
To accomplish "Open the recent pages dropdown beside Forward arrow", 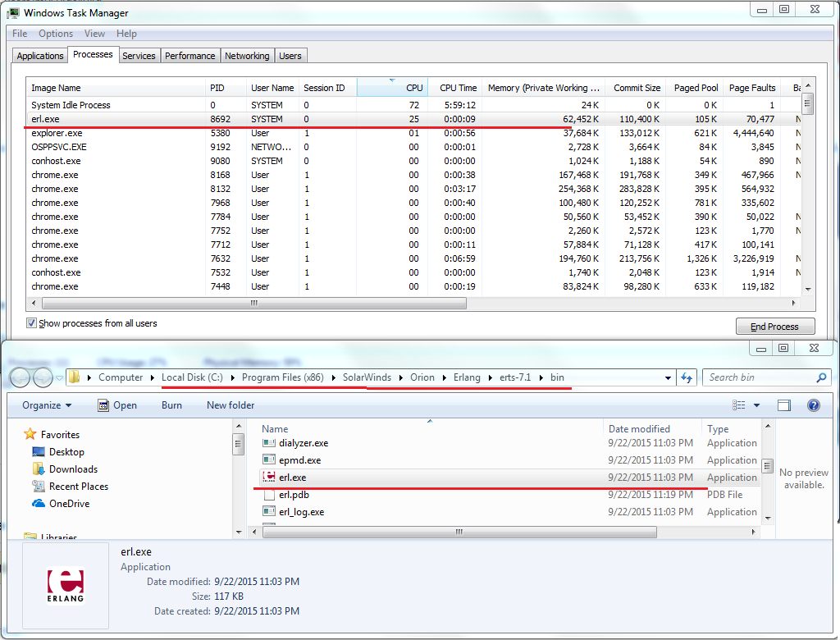I will point(59,377).
